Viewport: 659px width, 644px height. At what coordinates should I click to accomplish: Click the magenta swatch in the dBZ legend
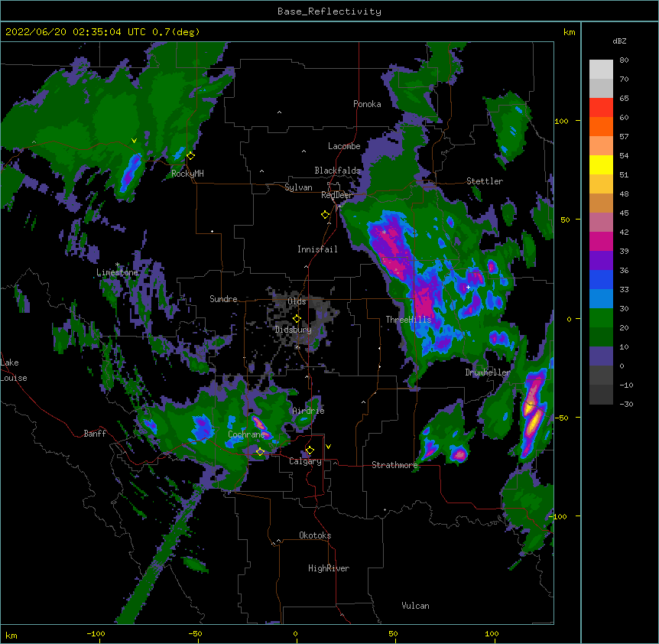[601, 241]
